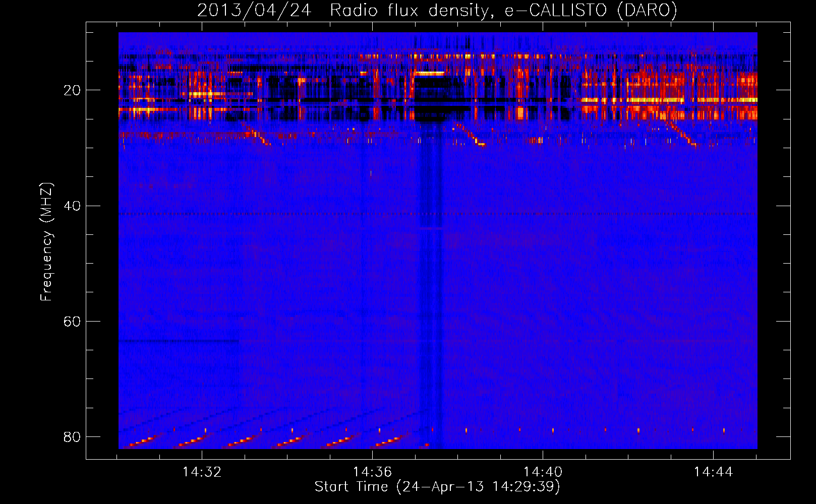
Task: Click the 60 MHz frequency tick label
Action: pyautogui.click(x=72, y=321)
